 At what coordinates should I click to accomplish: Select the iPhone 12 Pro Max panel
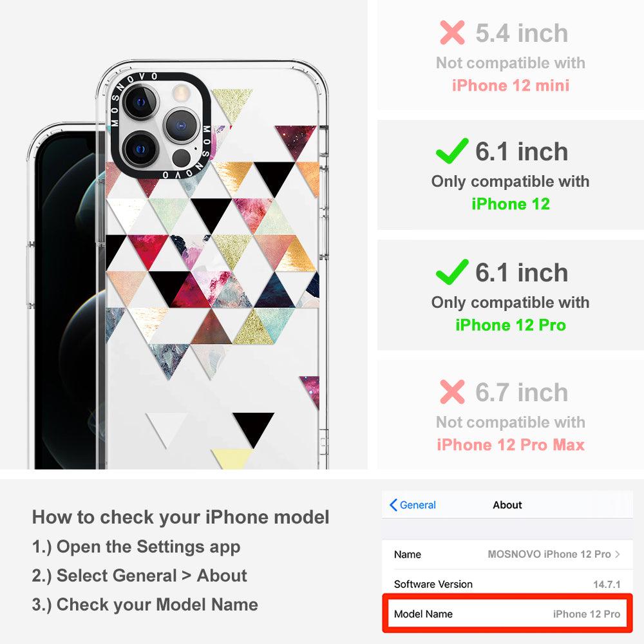(510, 415)
